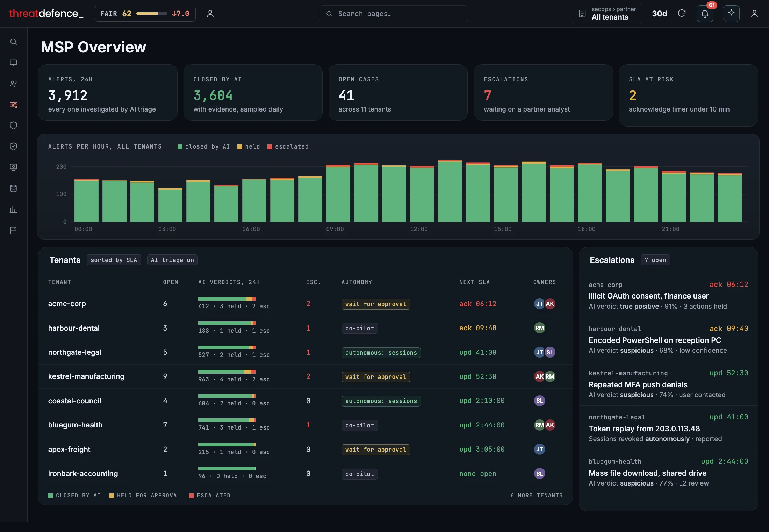Sort by the AUTONOMY column header
This screenshot has width=769, height=532.
[x=357, y=282]
